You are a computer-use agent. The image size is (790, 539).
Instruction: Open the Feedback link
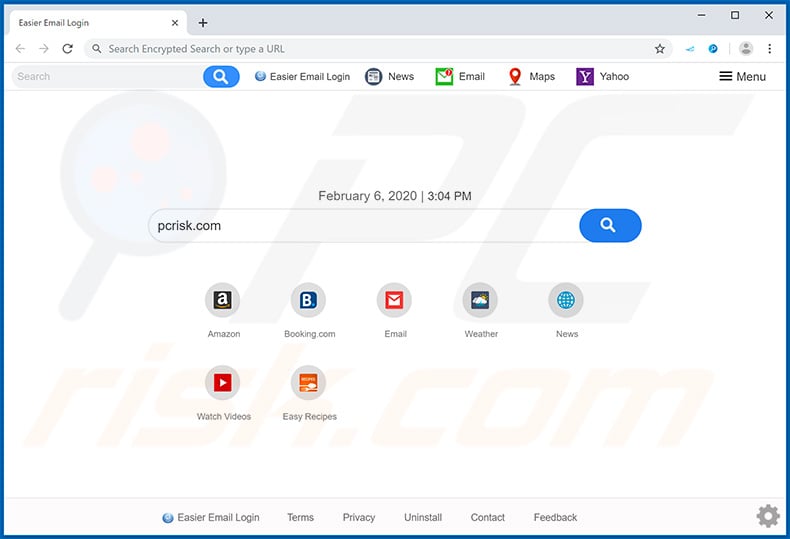(555, 517)
